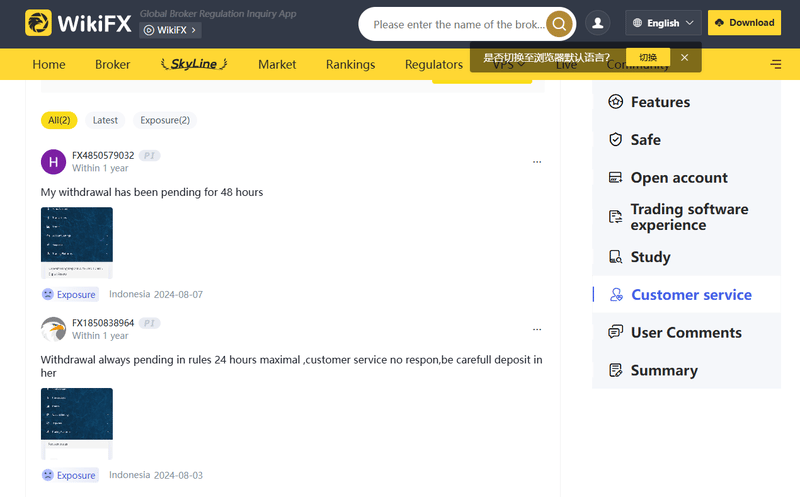This screenshot has width=800, height=497.
Task: Open more options for FX1850838964 comment
Action: 537,329
